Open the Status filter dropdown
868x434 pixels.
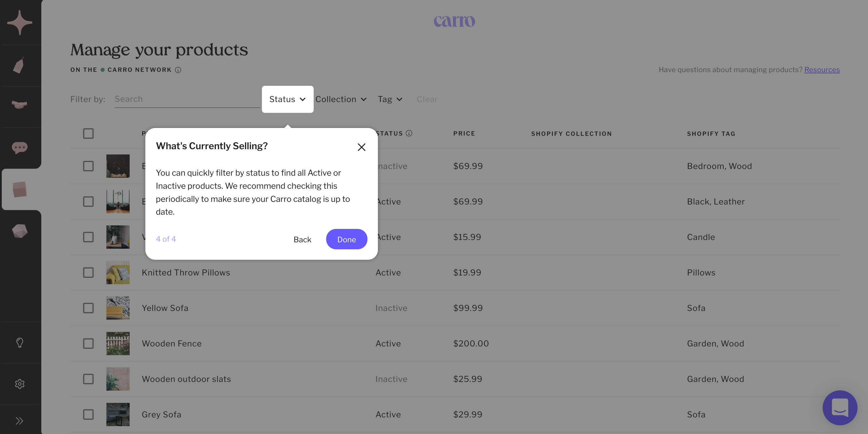click(287, 99)
